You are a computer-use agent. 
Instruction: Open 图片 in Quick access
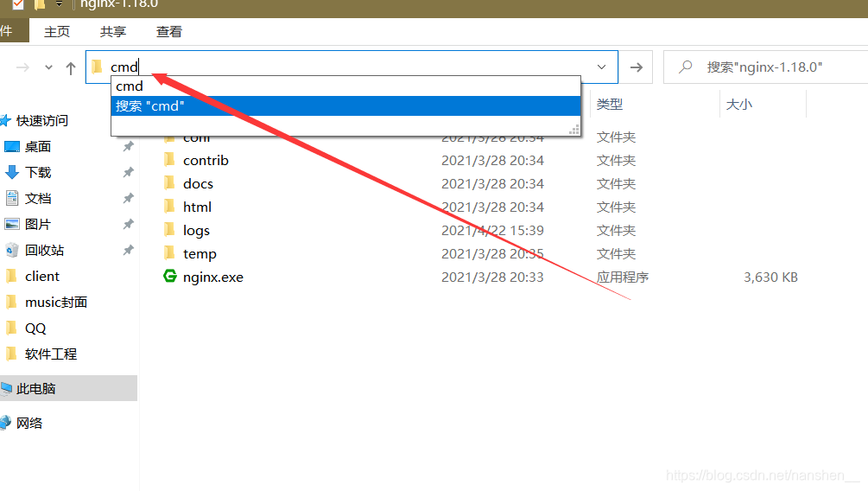38,224
